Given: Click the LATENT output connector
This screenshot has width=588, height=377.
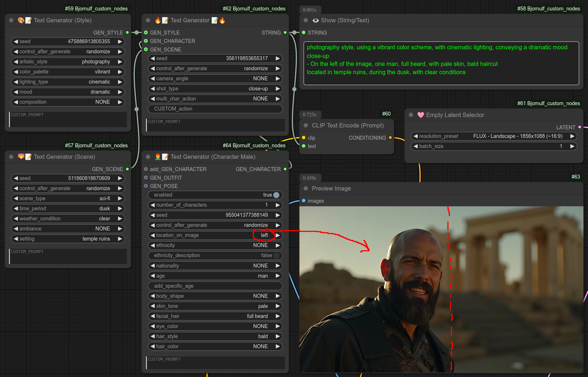Looking at the screenshot, I should click(x=579, y=127).
